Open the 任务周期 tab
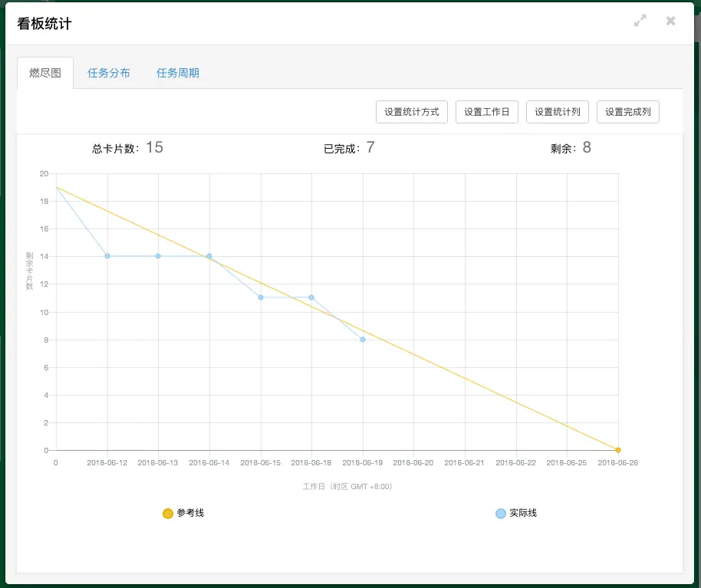The height and width of the screenshot is (588, 701). click(x=177, y=73)
